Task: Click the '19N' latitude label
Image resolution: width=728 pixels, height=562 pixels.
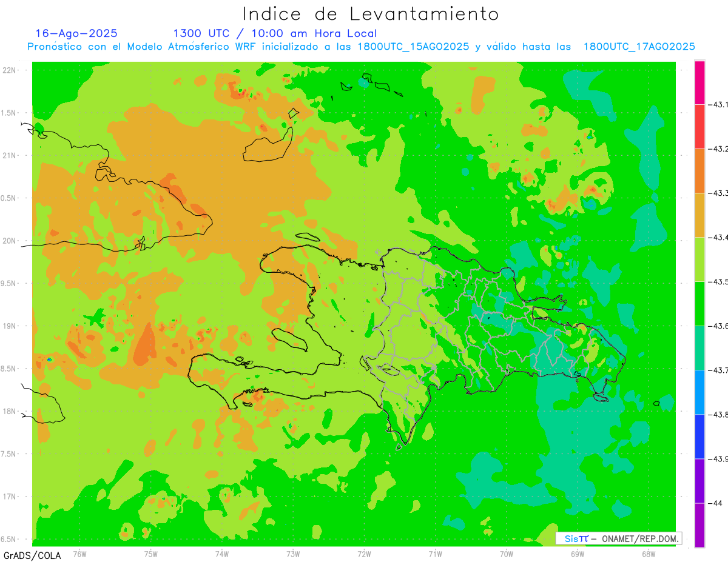Action: click(9, 326)
